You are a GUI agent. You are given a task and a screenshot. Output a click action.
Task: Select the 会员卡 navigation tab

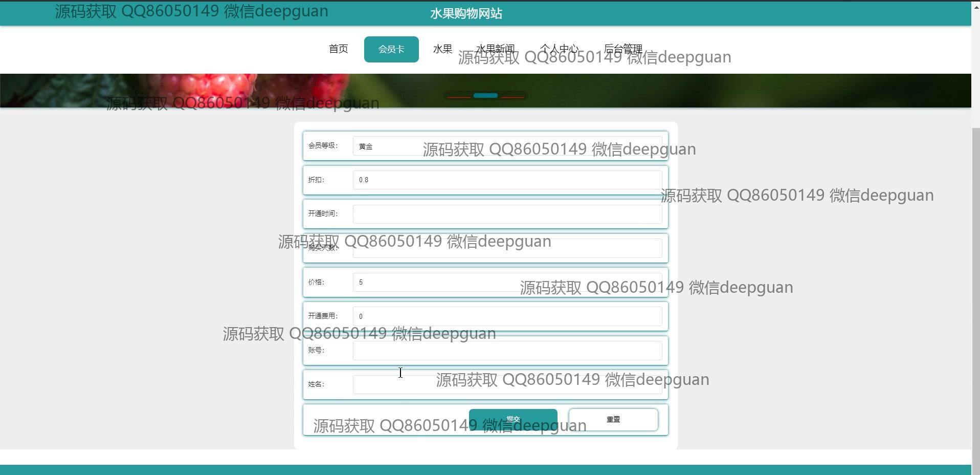[391, 49]
